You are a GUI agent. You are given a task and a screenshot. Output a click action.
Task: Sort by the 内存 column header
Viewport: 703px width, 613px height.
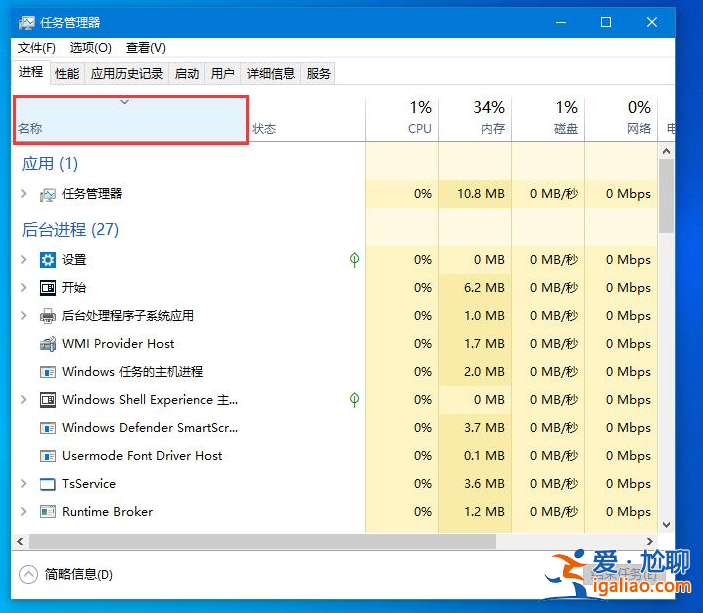coord(475,120)
